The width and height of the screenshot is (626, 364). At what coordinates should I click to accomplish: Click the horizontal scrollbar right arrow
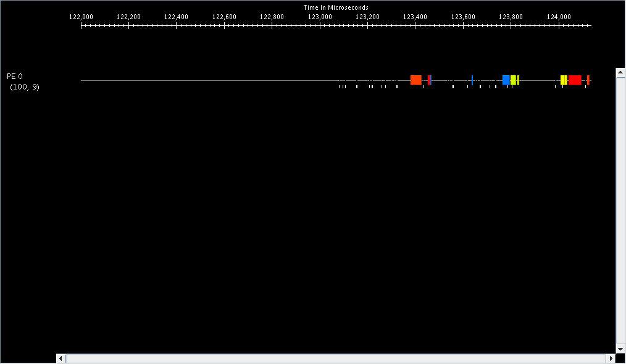[x=611, y=358]
